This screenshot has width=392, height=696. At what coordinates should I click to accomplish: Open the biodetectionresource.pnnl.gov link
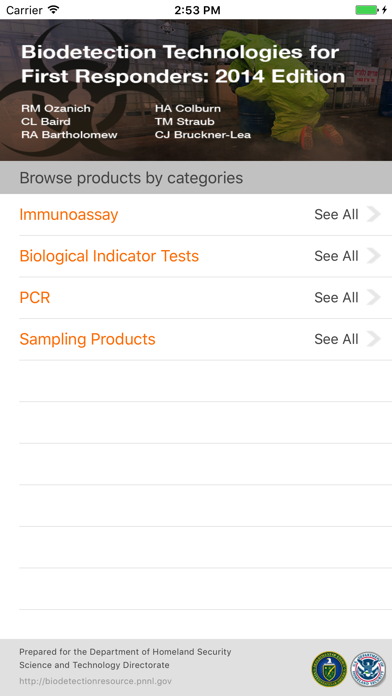(x=95, y=681)
